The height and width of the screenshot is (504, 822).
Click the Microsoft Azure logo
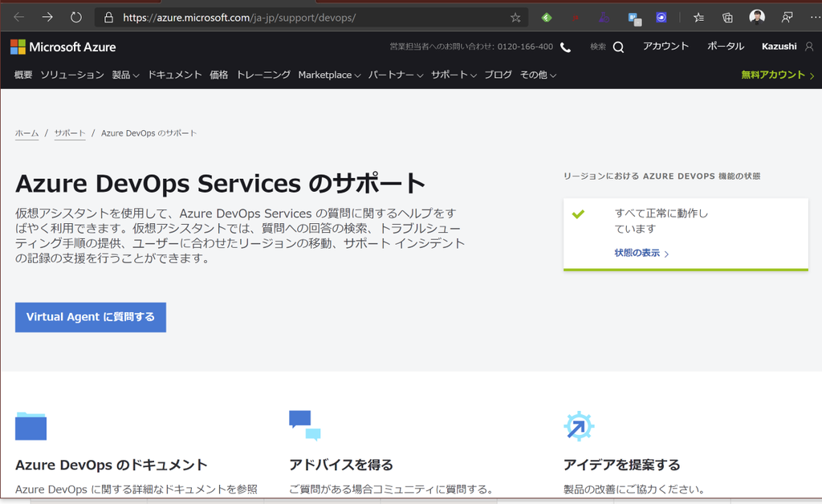[x=63, y=47]
